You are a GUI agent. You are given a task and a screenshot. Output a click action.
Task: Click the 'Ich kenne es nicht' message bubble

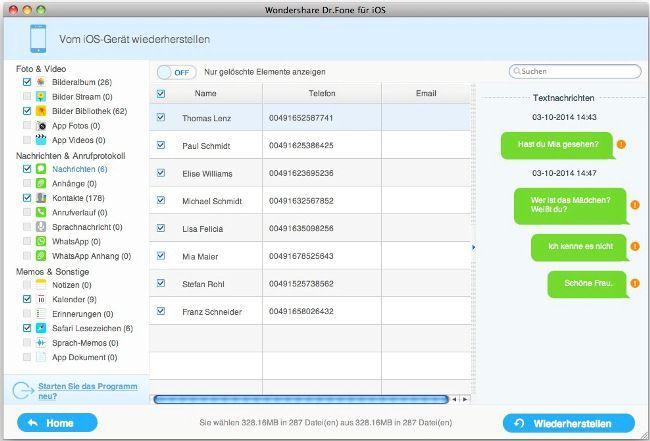[580, 247]
